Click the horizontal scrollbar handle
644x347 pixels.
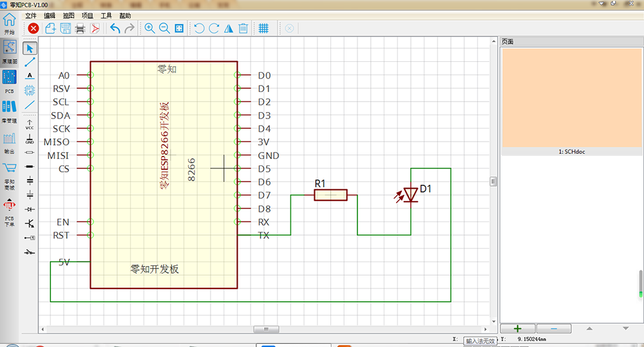pos(266,330)
